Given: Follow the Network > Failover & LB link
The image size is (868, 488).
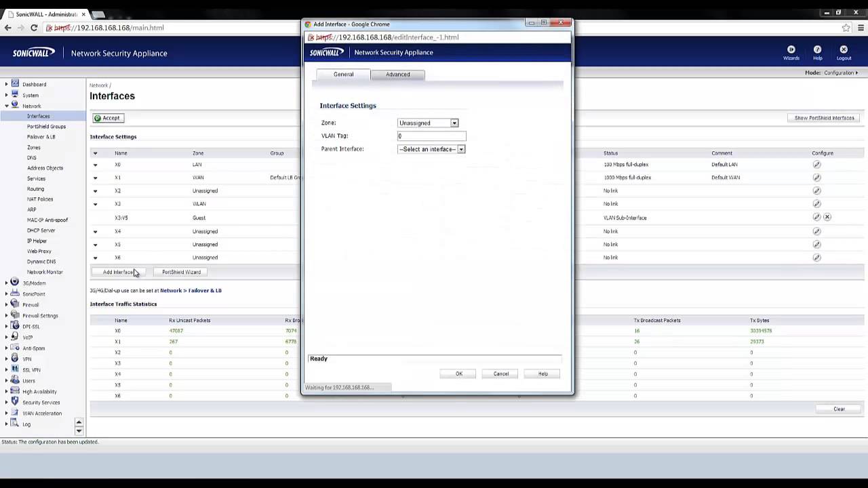Looking at the screenshot, I should click(191, 290).
